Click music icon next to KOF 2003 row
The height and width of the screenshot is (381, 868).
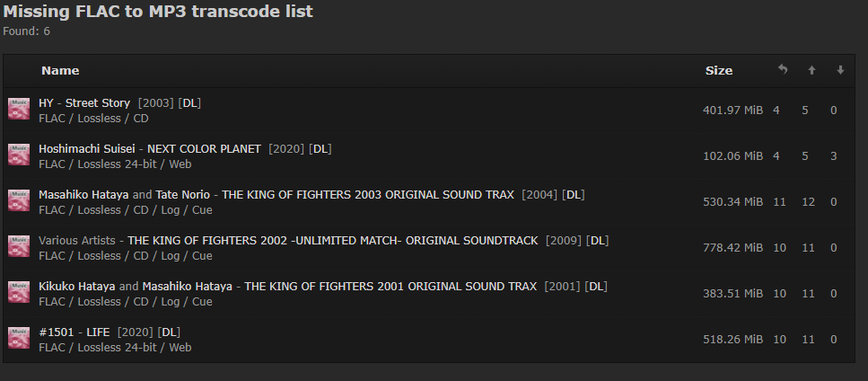click(19, 201)
